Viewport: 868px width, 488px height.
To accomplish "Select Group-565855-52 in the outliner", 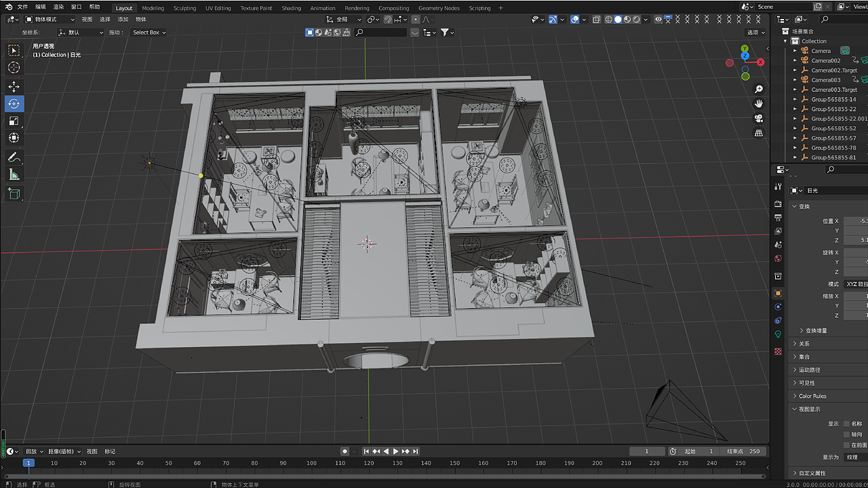I will click(x=833, y=128).
